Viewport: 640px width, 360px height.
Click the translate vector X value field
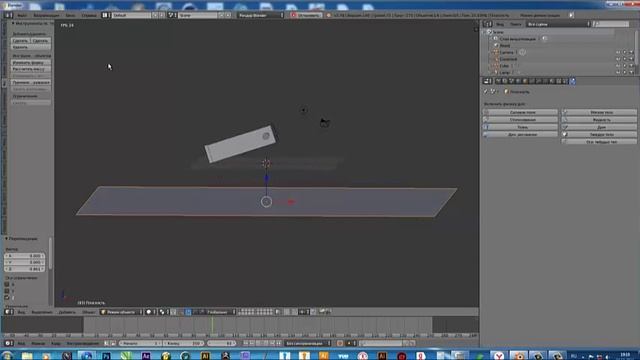tap(24, 256)
